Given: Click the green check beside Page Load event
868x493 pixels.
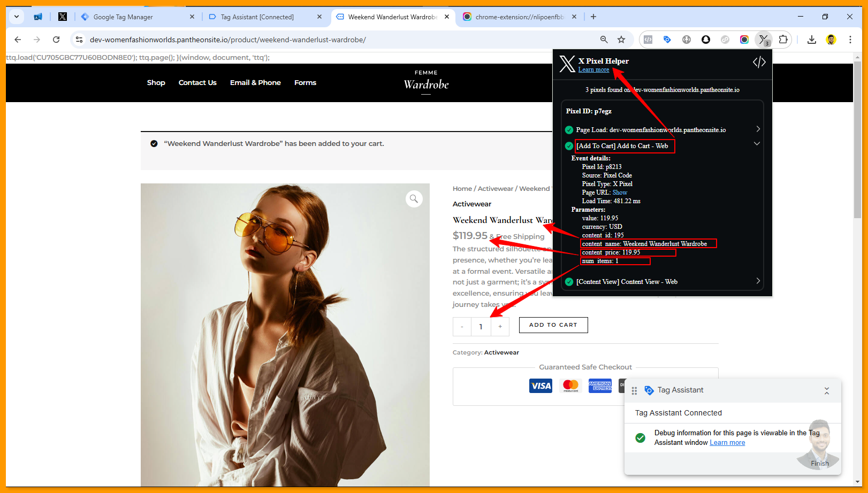Looking at the screenshot, I should [569, 130].
